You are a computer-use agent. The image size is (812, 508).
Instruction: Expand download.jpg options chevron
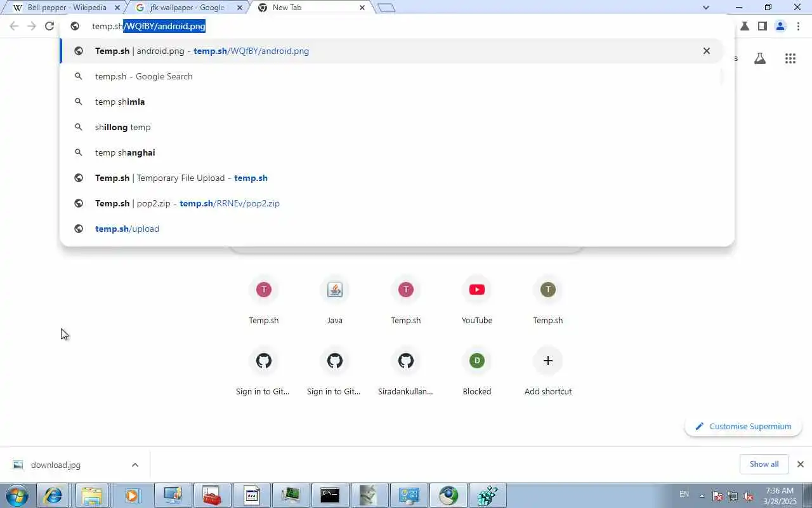(134, 465)
